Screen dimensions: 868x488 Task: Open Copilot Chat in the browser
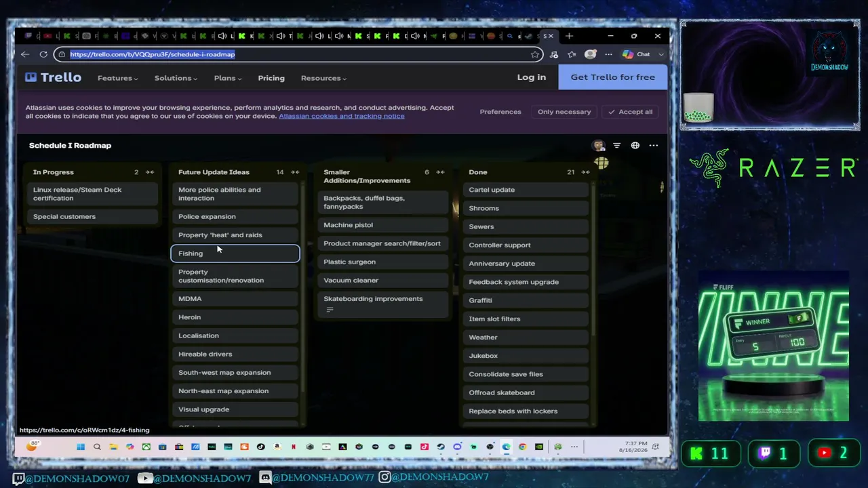click(x=637, y=54)
